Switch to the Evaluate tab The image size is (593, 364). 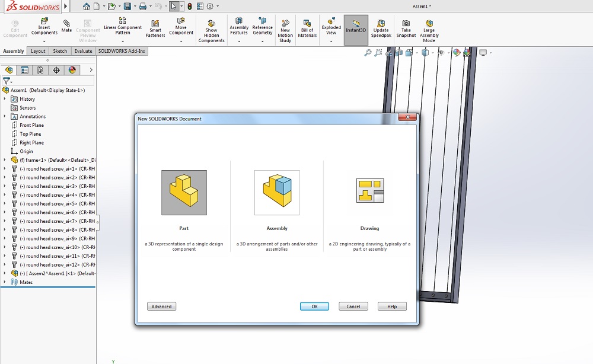(x=83, y=51)
